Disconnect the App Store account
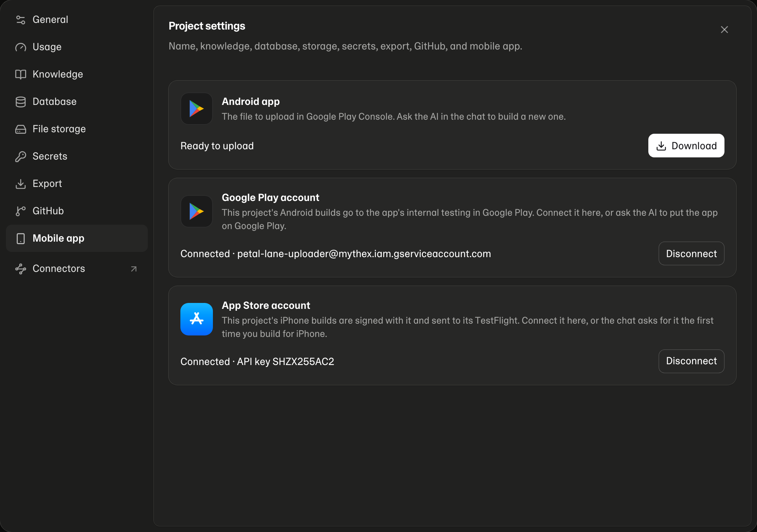This screenshot has height=532, width=757. [692, 361]
